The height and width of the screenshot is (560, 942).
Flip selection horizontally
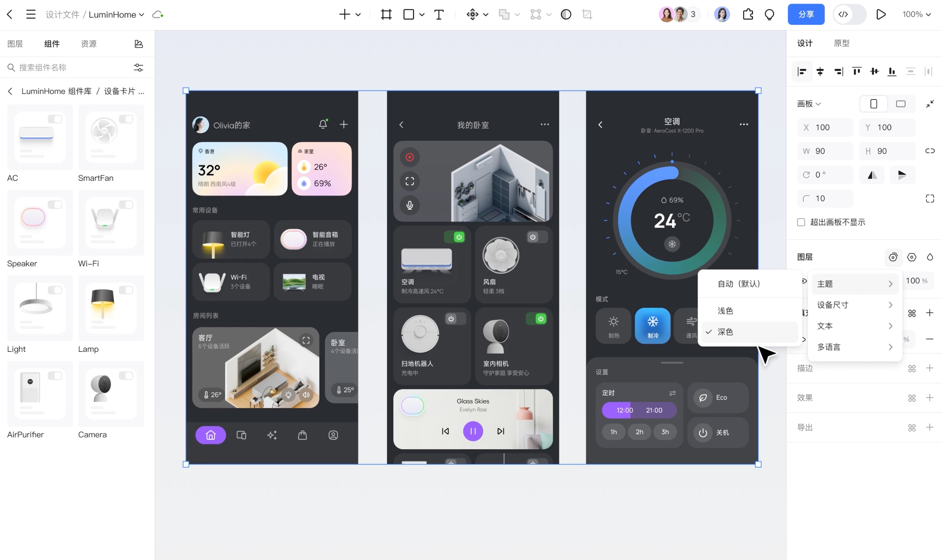872,175
